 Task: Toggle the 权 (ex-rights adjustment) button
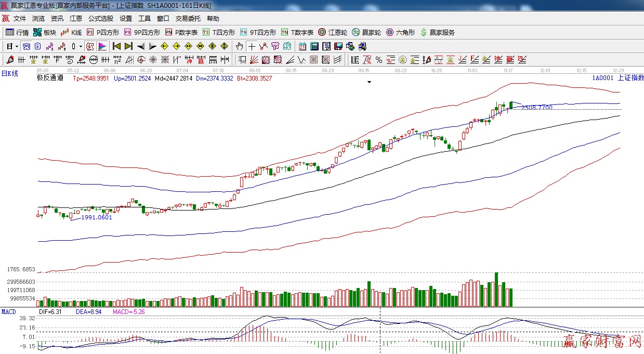90,46
